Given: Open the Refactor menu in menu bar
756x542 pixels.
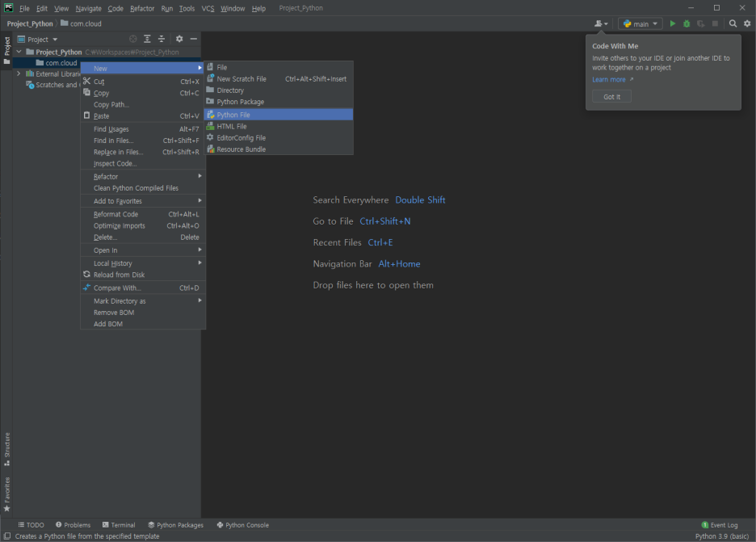Looking at the screenshot, I should click(x=142, y=8).
